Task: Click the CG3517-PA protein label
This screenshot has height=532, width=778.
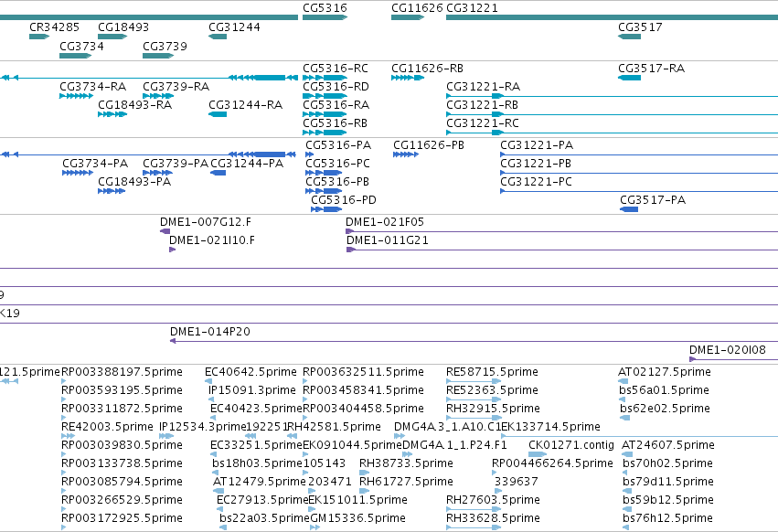Action: tap(653, 200)
